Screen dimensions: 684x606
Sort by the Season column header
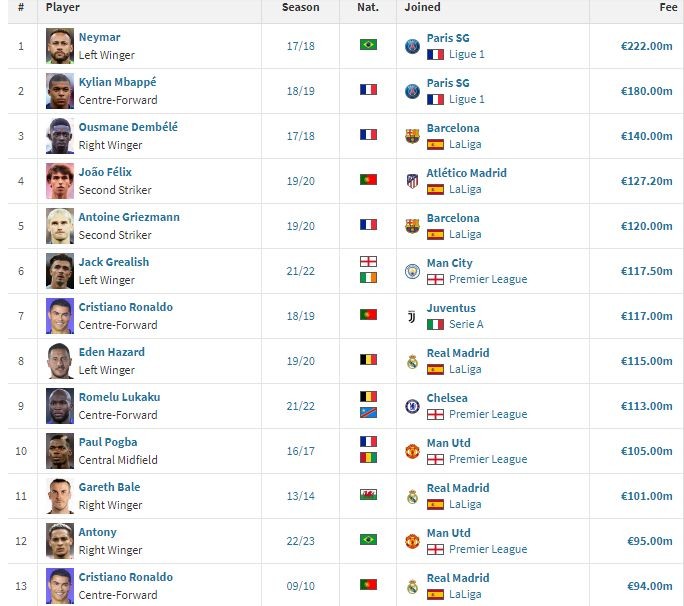[301, 7]
